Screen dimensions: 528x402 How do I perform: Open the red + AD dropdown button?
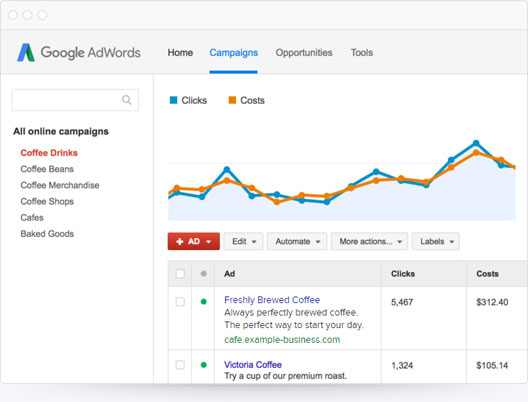click(x=194, y=241)
